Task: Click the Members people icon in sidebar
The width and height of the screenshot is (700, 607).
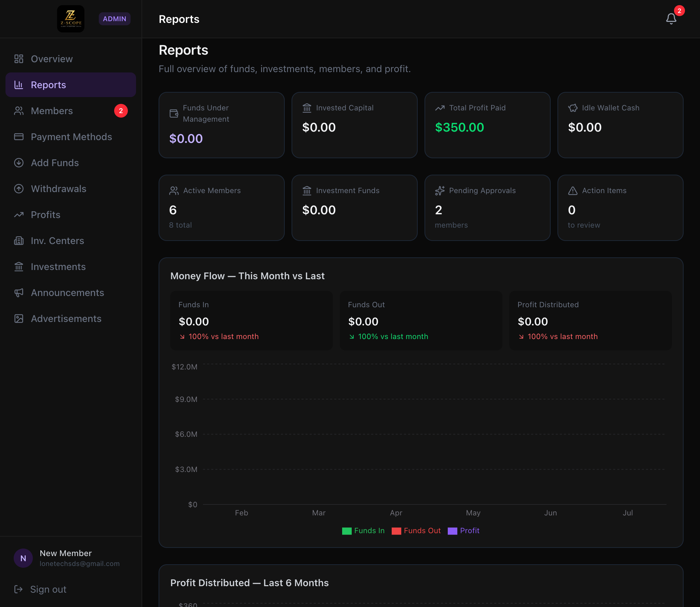Action: pos(19,111)
